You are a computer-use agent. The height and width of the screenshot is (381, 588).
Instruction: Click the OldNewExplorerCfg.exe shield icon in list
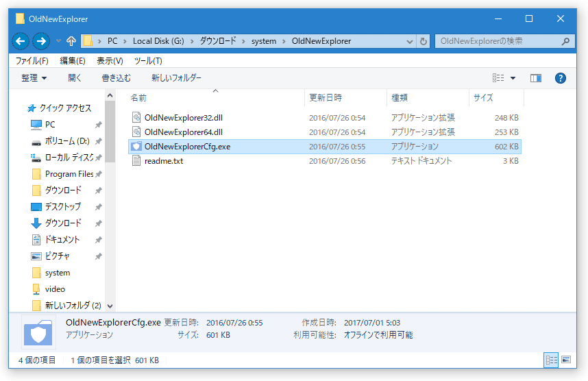pos(136,146)
